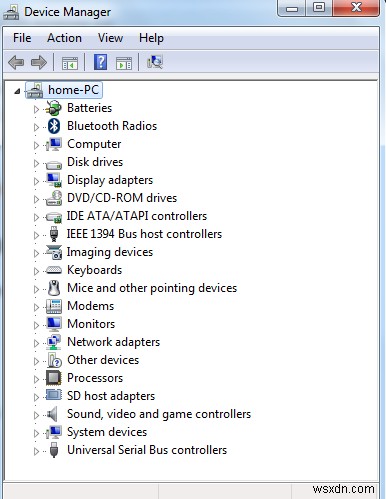Screen dimensions: 386x499
Task: Select Mice and other pointing devices label
Action: (152, 288)
